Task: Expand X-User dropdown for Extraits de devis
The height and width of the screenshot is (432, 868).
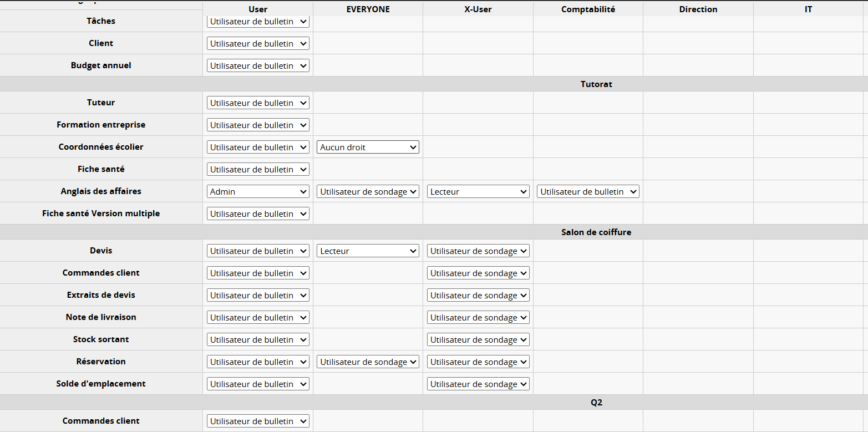Action: click(x=478, y=295)
